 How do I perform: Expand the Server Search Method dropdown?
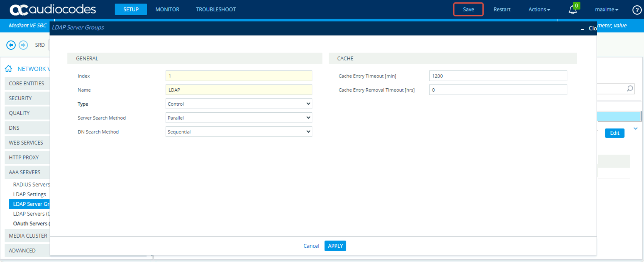coord(239,118)
